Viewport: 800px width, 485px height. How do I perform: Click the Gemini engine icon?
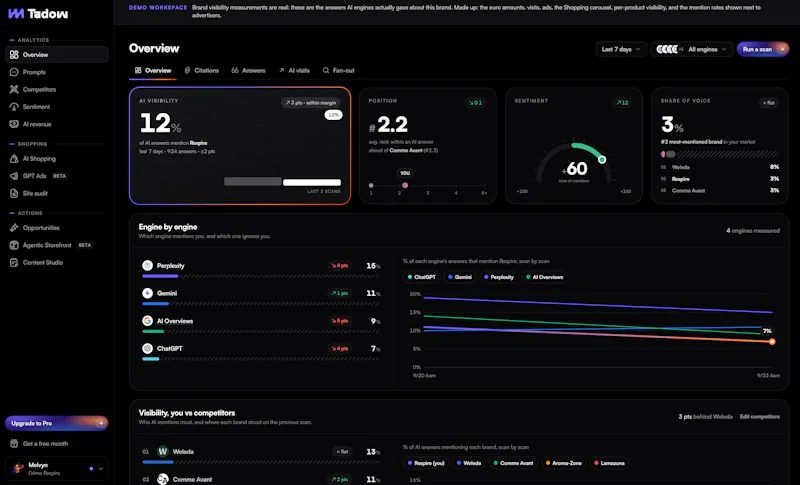click(147, 293)
